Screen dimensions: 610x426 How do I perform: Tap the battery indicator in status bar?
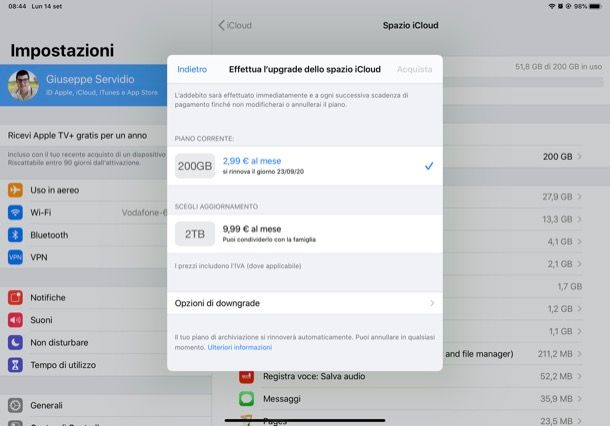(x=596, y=6)
